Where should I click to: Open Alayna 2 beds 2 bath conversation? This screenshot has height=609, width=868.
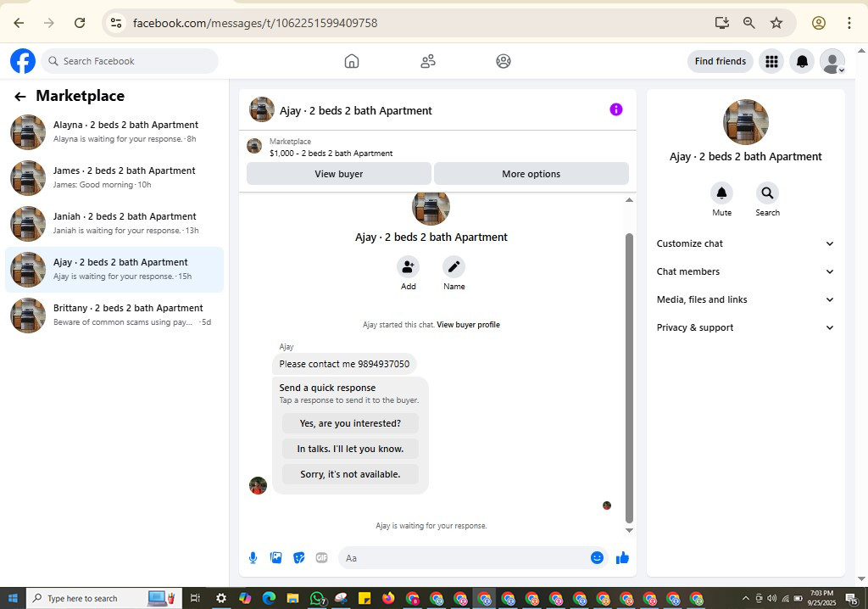(114, 131)
